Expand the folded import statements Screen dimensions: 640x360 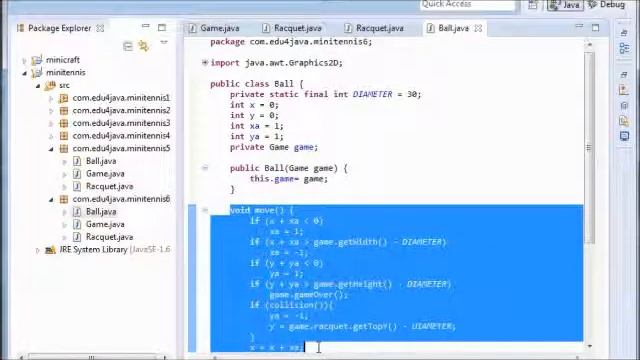tap(205, 62)
